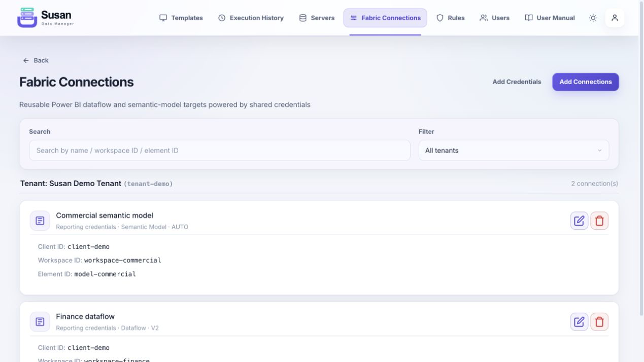Open the Rules tab

[x=451, y=18]
